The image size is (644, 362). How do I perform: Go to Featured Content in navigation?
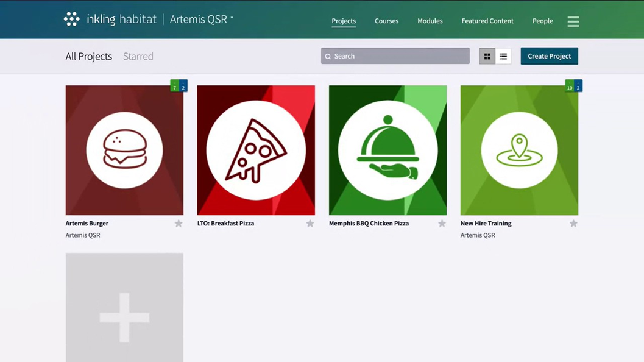[x=487, y=21]
